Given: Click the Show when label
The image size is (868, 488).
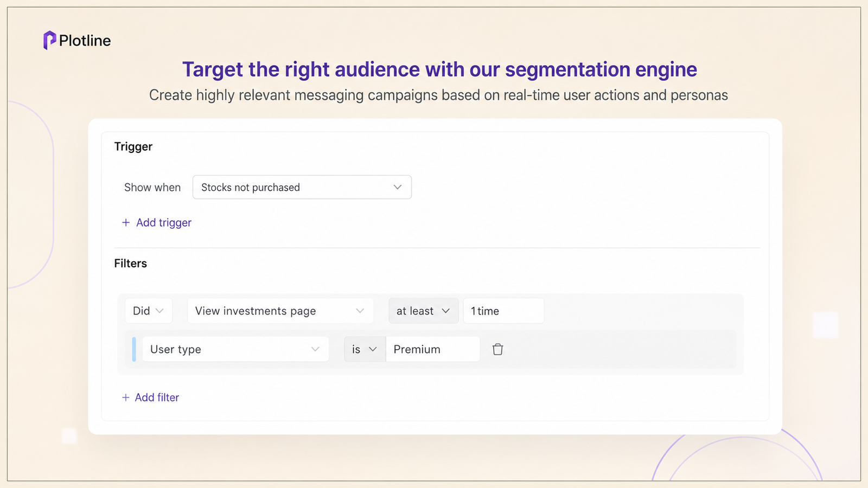Looking at the screenshot, I should 152,188.
